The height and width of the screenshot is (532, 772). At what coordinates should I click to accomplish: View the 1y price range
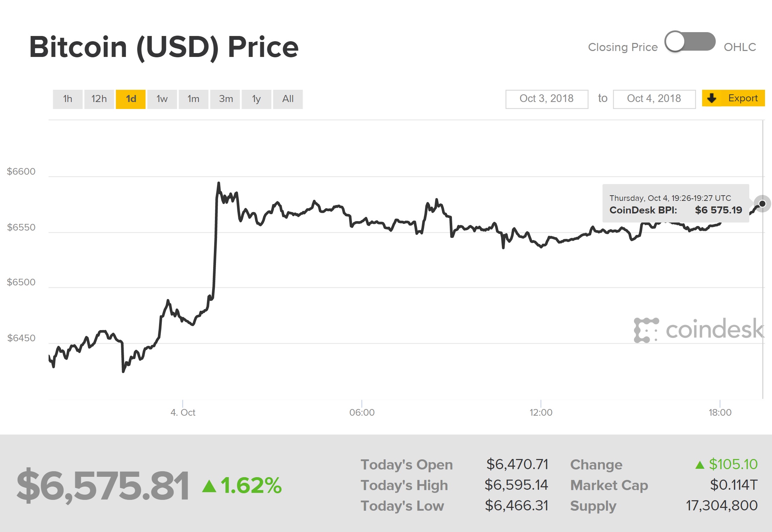256,99
